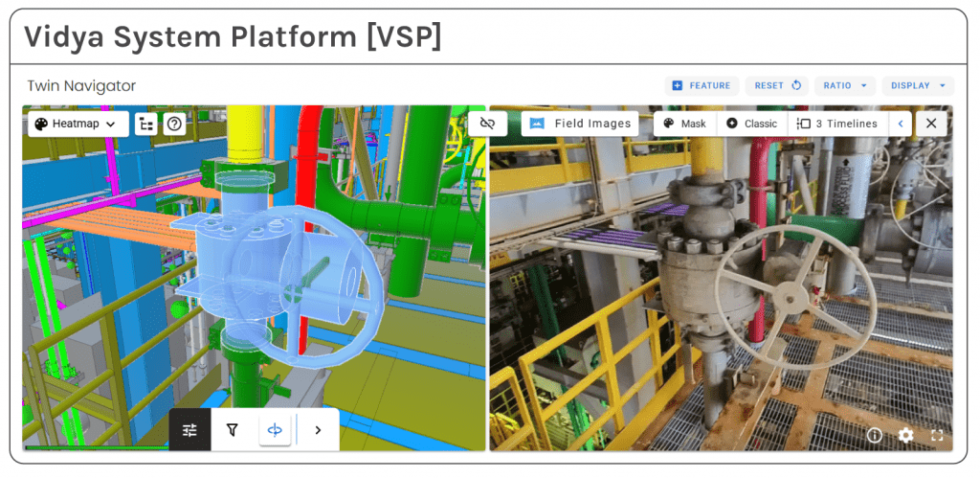Click the Twin Navigator title
Image resolution: width=980 pixels, height=478 pixels.
(81, 85)
